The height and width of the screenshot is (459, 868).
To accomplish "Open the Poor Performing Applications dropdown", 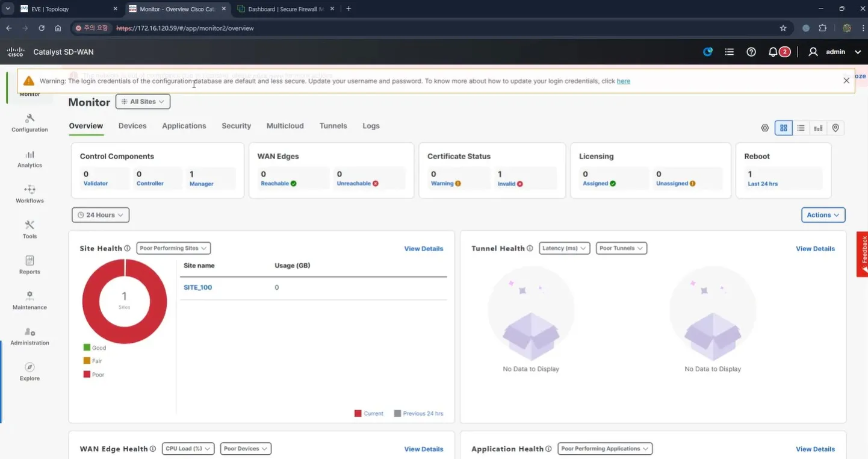I will pyautogui.click(x=604, y=449).
